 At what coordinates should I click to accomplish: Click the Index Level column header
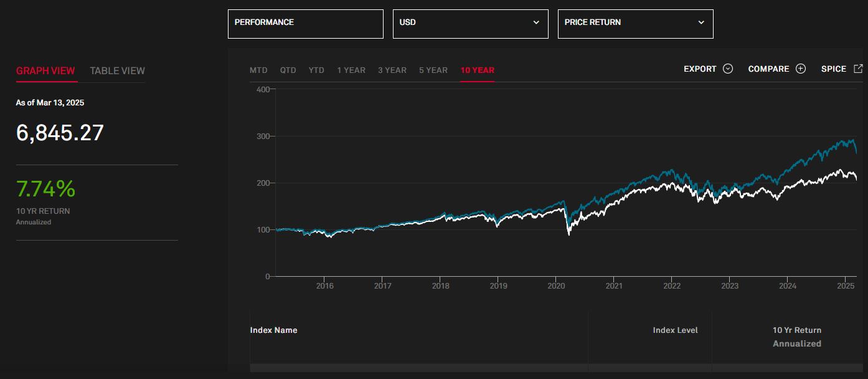pyautogui.click(x=676, y=330)
